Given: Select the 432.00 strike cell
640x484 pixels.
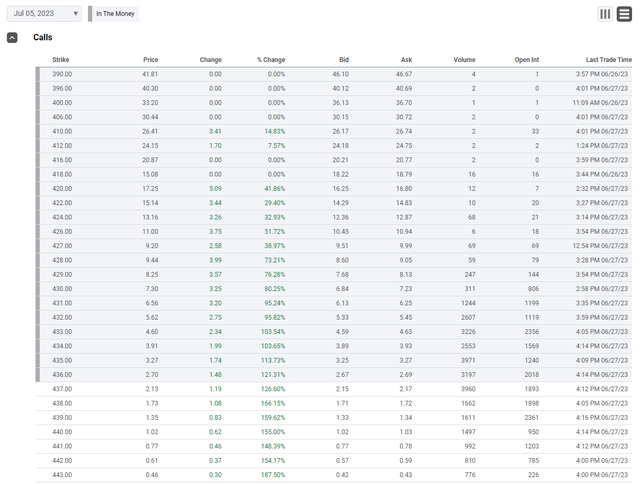Looking at the screenshot, I should (62, 317).
